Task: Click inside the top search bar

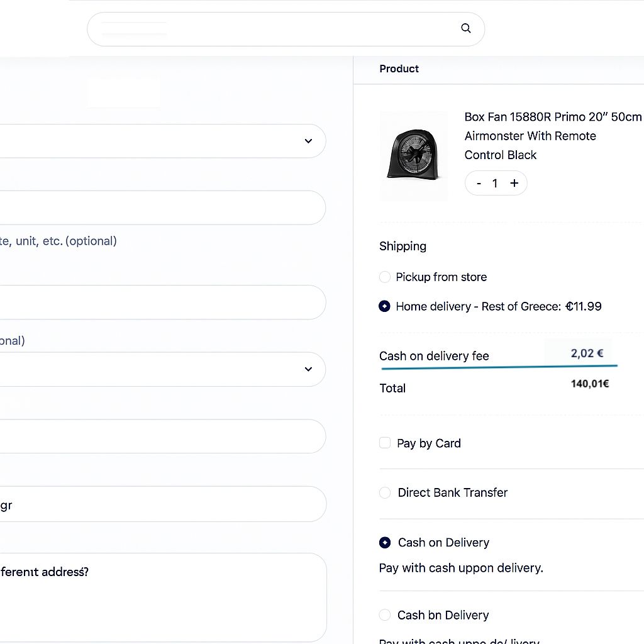Action: (x=277, y=29)
